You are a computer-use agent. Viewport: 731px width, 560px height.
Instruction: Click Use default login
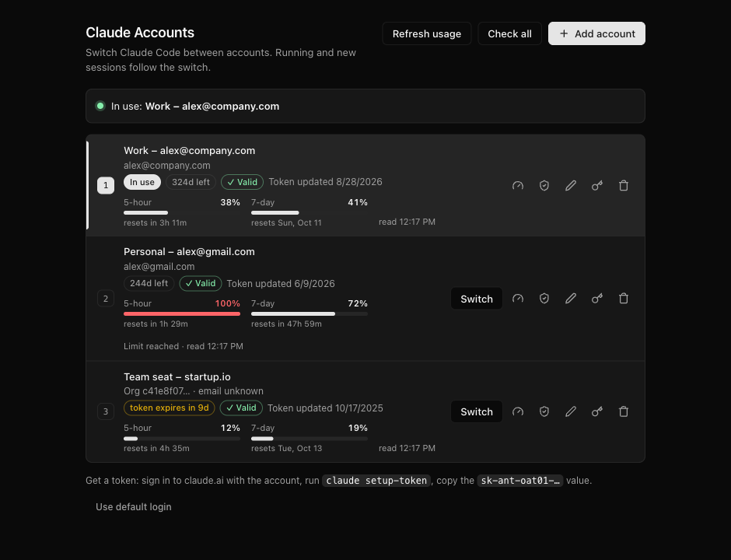133,507
